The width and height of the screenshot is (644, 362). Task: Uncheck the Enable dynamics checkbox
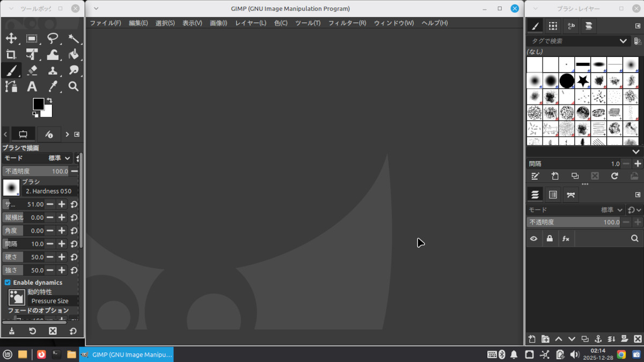[8, 283]
